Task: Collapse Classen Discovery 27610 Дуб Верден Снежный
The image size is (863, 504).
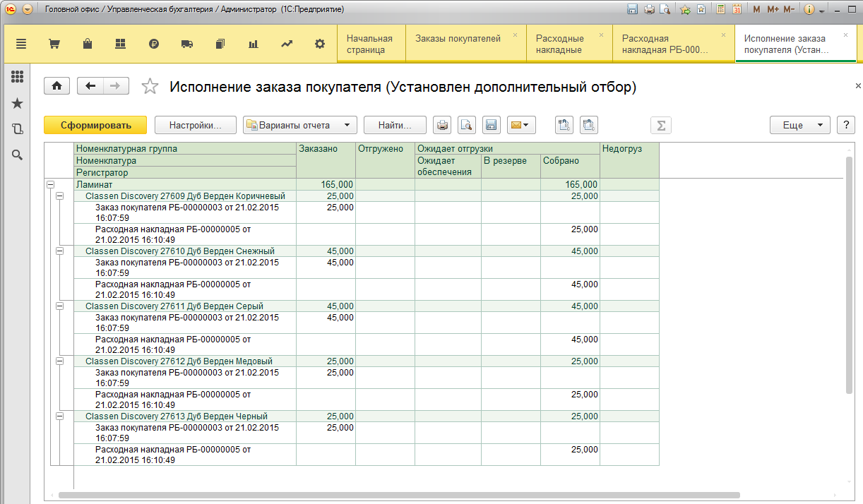Action: click(59, 251)
